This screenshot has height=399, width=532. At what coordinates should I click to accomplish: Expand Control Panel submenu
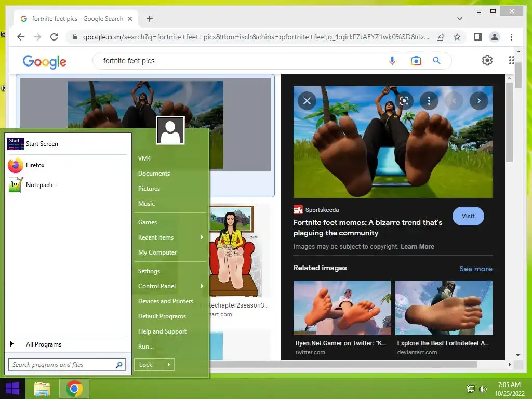[x=170, y=286]
